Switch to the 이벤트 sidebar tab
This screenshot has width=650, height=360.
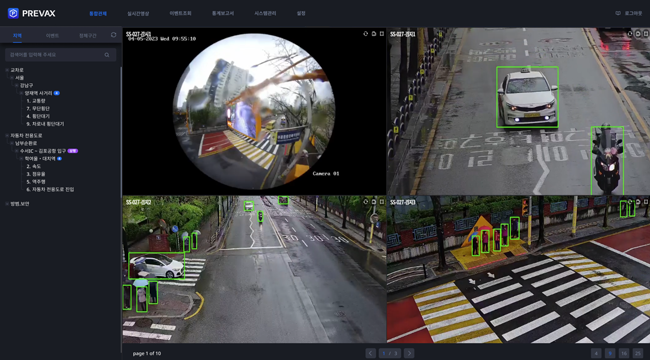click(x=52, y=36)
